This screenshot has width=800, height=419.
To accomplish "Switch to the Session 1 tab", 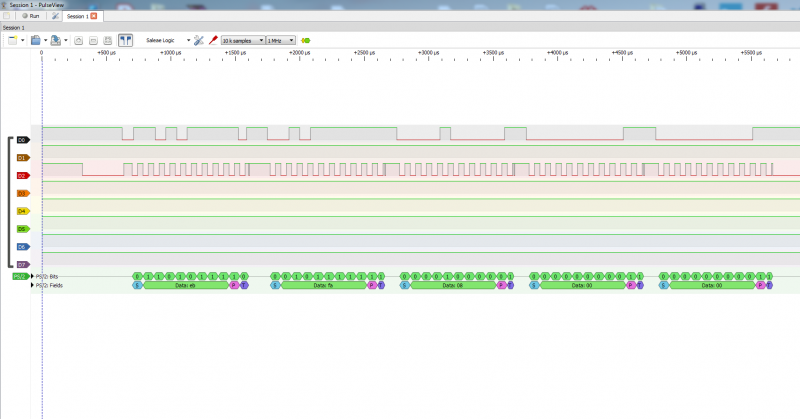I will pyautogui.click(x=76, y=16).
